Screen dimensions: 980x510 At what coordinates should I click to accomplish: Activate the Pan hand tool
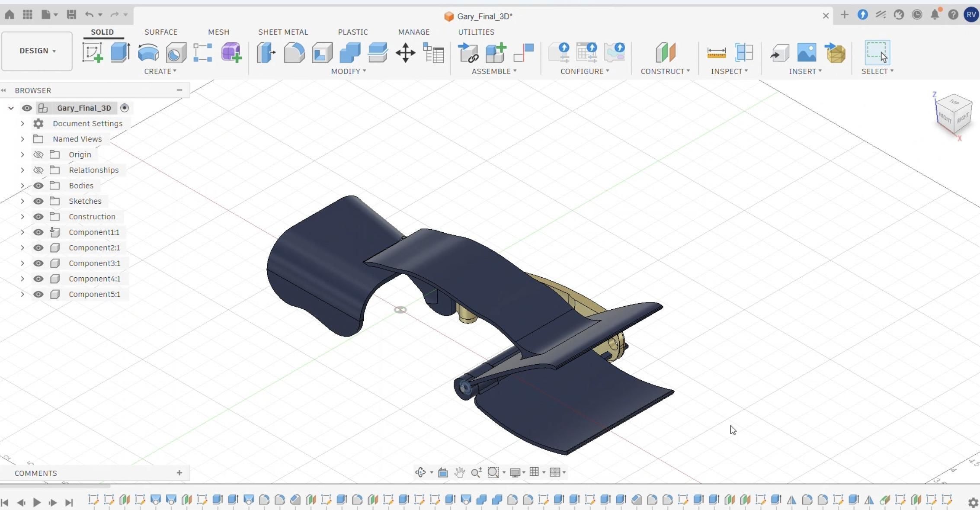coord(459,472)
